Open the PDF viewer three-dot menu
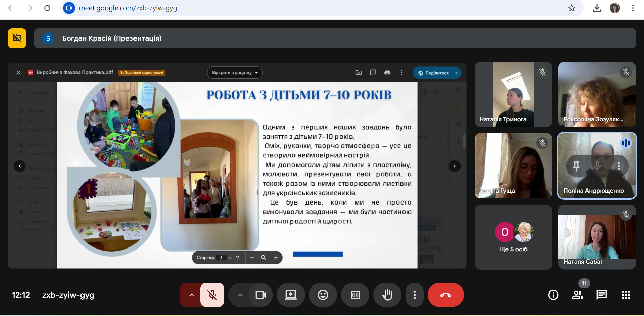 point(402,73)
